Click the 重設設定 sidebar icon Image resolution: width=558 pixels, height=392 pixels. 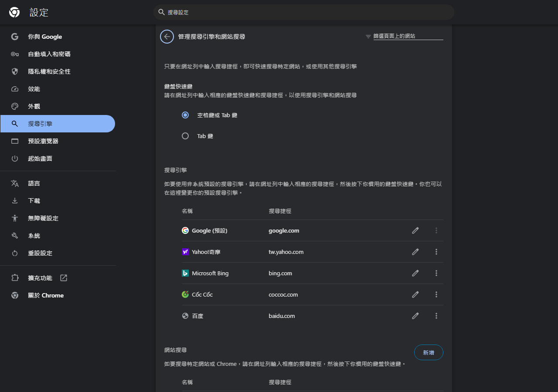click(14, 253)
